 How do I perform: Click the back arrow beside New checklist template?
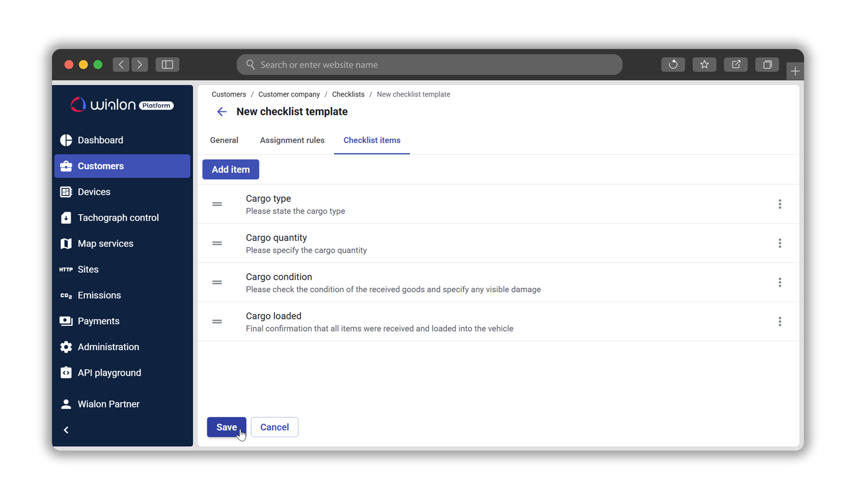point(221,112)
